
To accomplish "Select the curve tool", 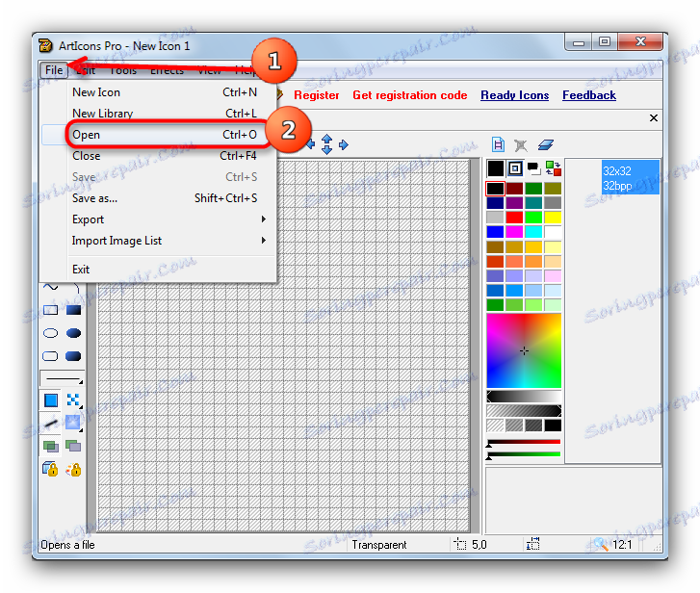I will coord(50,287).
